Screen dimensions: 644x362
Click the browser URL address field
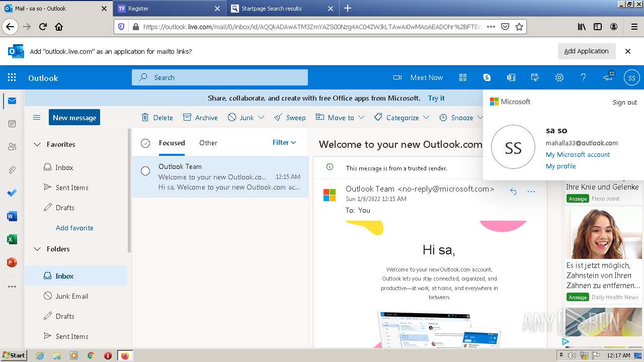tap(312, 27)
